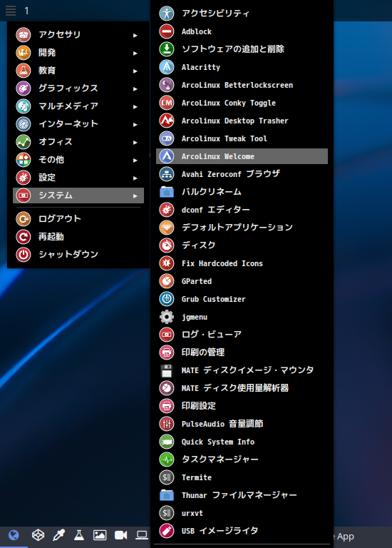Click the dconf エディター icon

167,210
